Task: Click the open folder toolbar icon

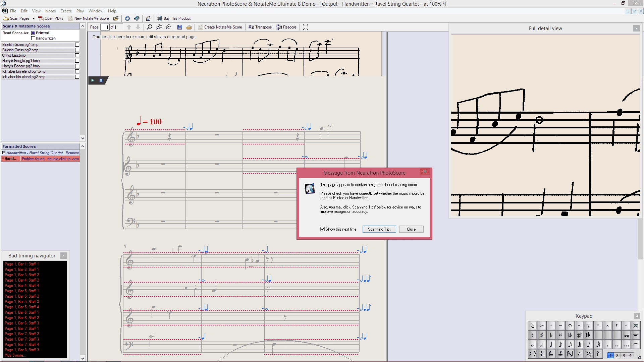Action: coord(116,18)
